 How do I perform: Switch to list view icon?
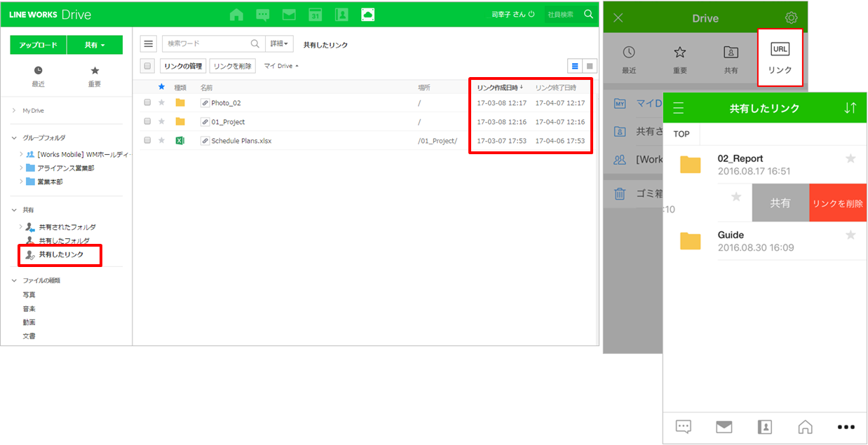(x=575, y=66)
